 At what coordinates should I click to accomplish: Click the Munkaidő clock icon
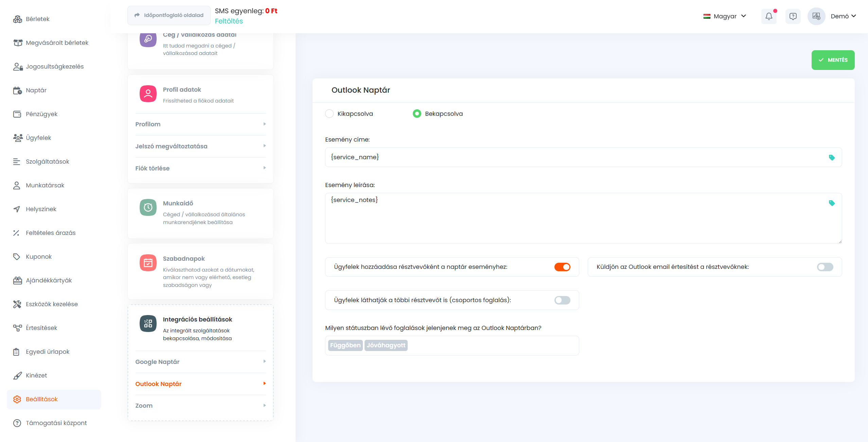tap(148, 207)
